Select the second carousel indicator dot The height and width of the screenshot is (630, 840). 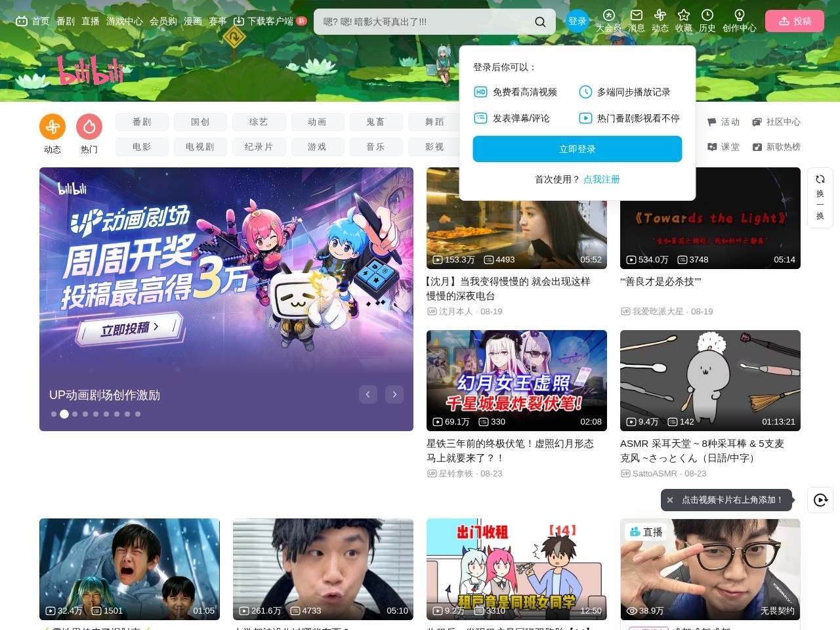point(64,414)
